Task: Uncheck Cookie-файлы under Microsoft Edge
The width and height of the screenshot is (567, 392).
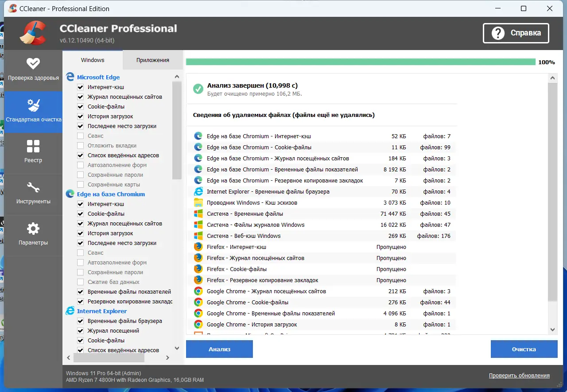Action: click(80, 106)
